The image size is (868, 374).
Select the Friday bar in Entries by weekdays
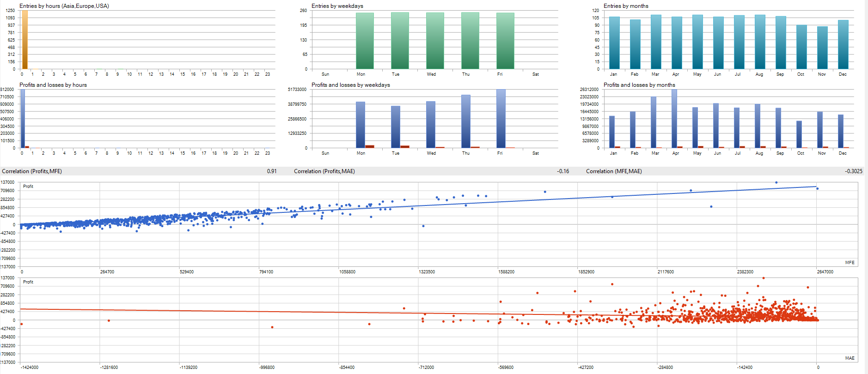tap(505, 41)
